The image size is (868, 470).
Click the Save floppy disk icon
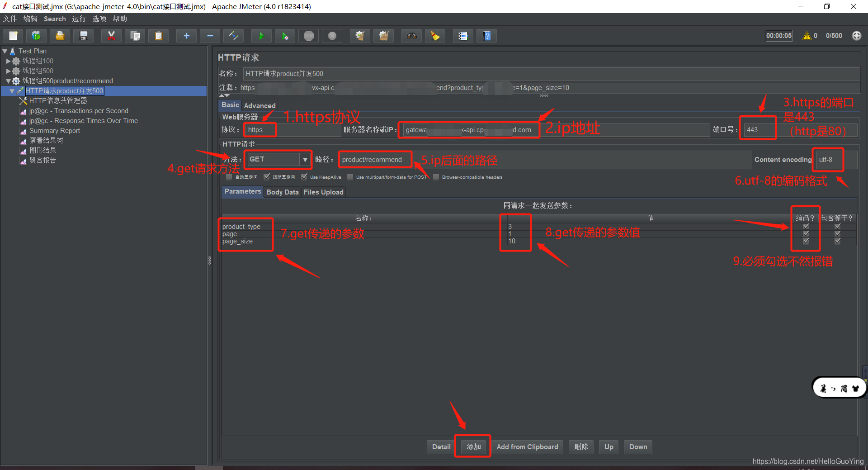pos(83,36)
